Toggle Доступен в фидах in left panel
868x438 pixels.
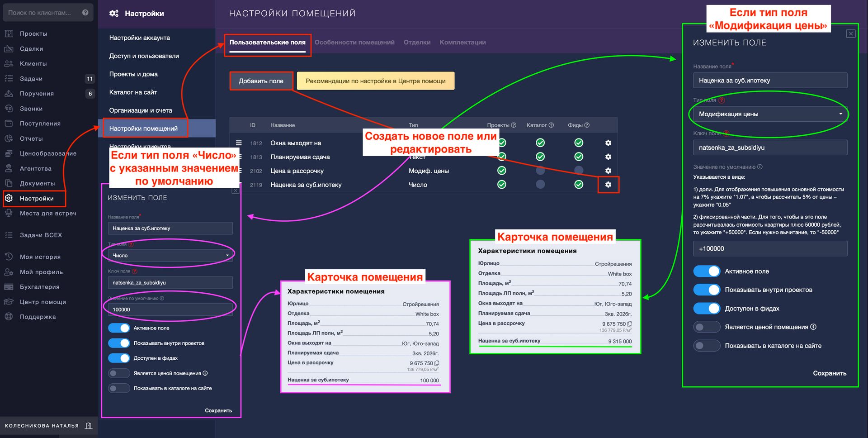119,358
